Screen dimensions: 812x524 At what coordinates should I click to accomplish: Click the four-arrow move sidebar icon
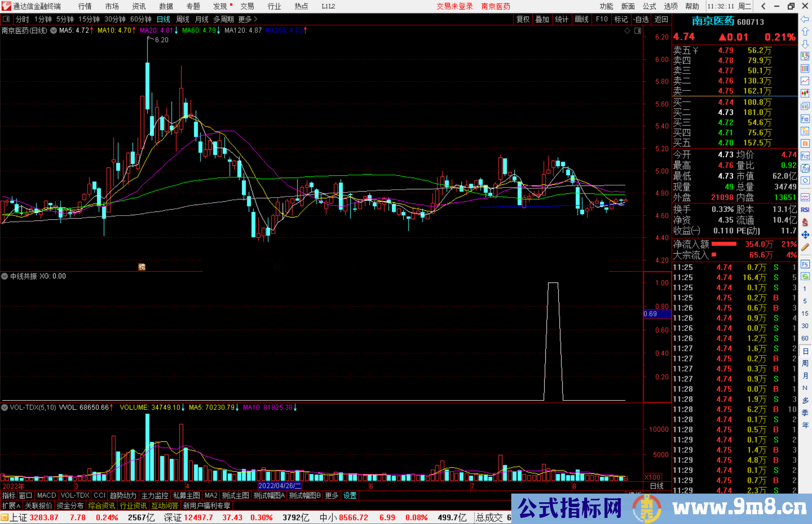805,235
